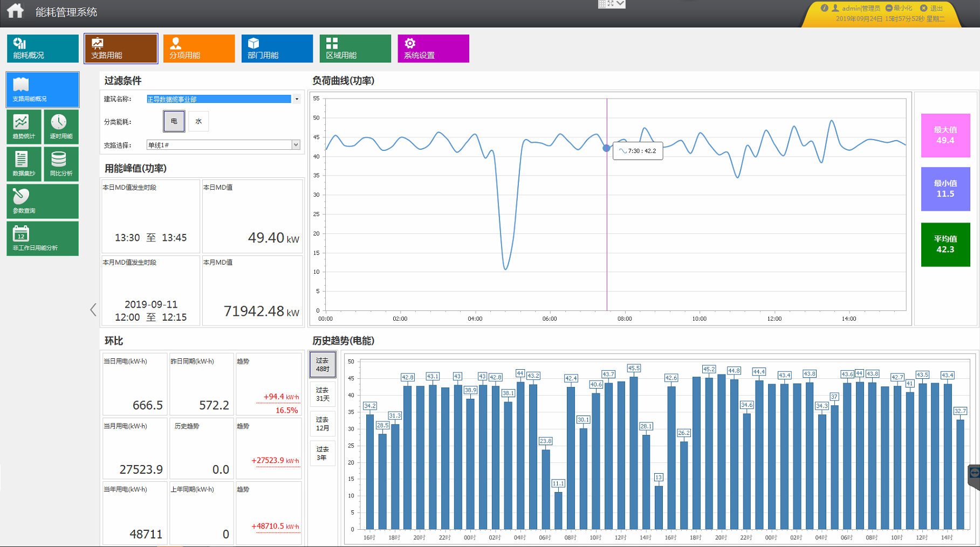The width and height of the screenshot is (980, 547).
Task: Select the 过去12月 history range
Action: (323, 424)
